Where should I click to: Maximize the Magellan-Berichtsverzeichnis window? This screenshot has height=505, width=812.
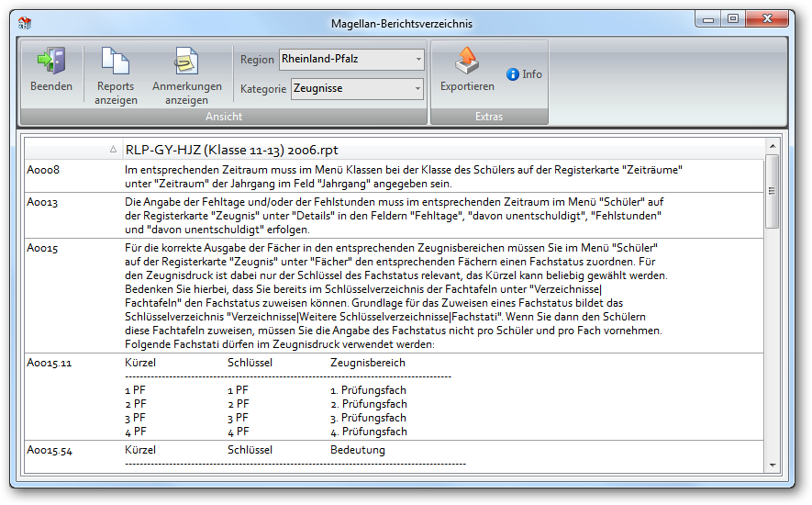(x=733, y=19)
